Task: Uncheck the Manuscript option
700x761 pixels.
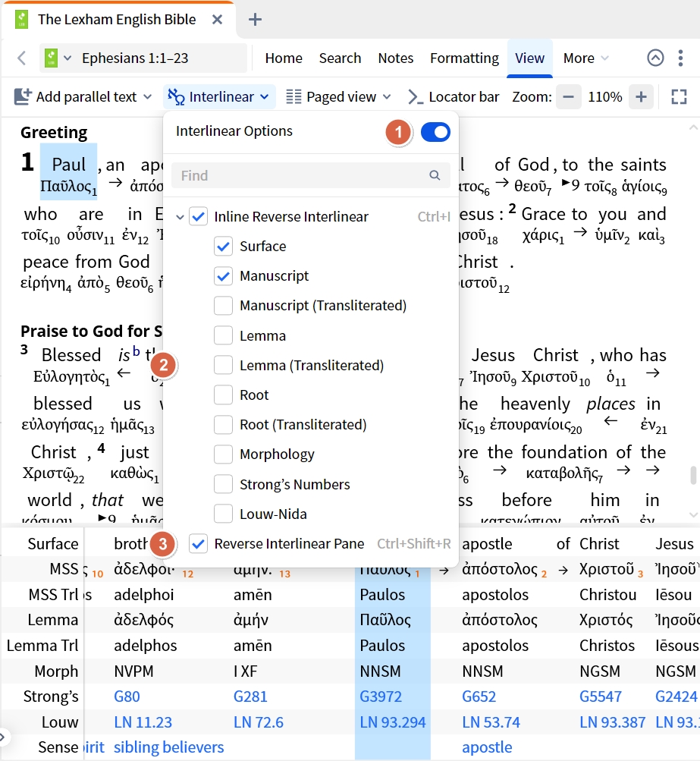Action: (223, 276)
